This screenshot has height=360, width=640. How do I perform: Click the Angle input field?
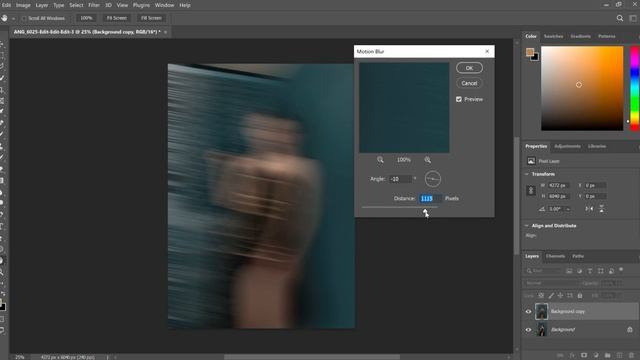400,179
